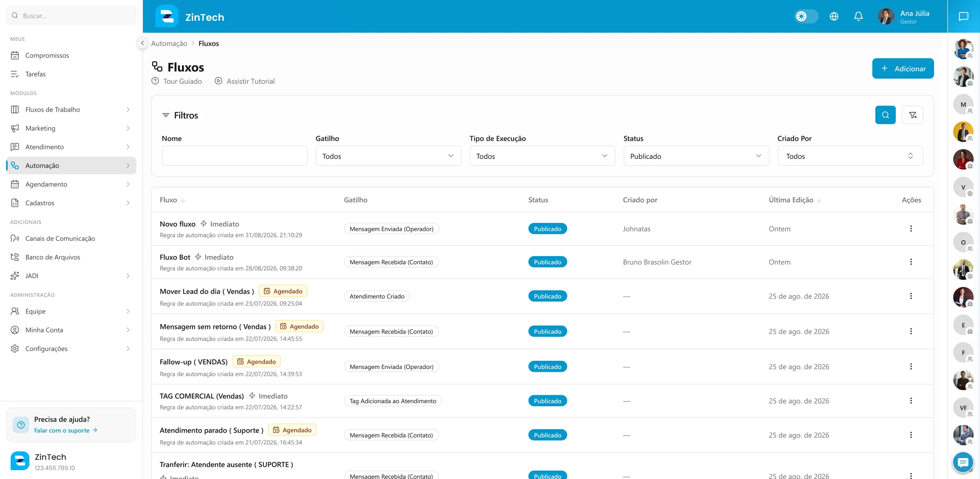Open the Status dropdown showing Publicado

coord(696,156)
